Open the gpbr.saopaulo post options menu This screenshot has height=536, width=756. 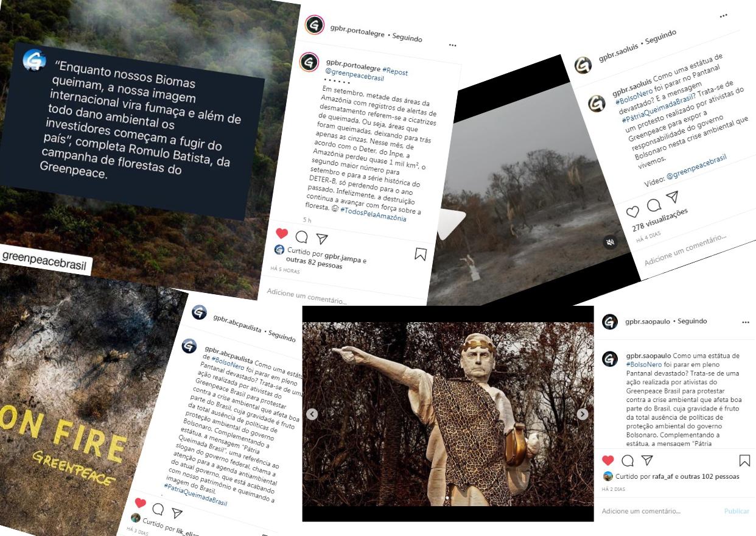tap(746, 322)
